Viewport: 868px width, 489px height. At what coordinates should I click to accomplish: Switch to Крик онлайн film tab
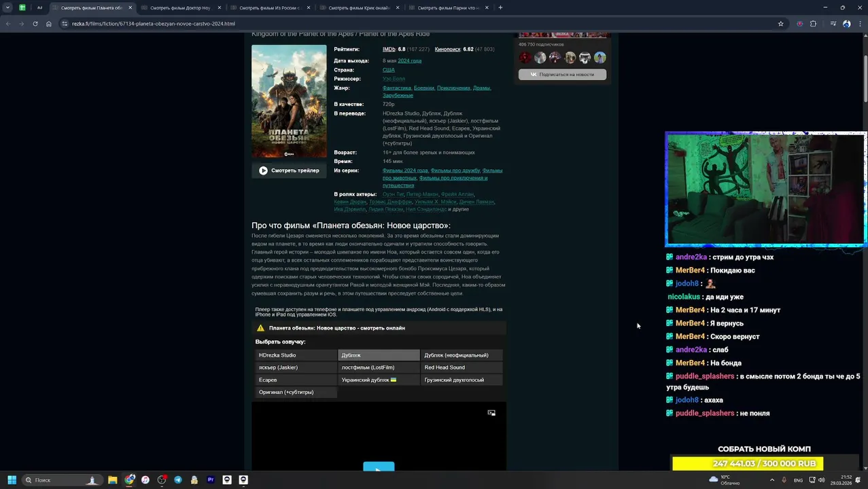click(360, 7)
